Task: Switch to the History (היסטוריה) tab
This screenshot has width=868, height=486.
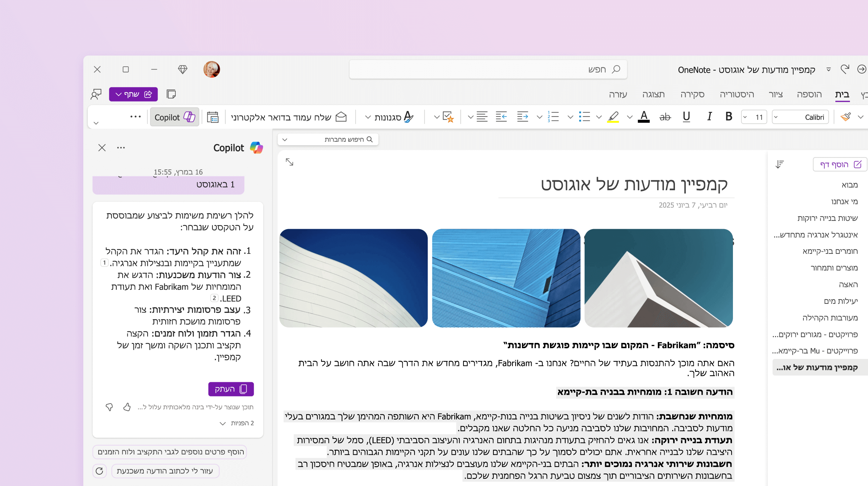Action: click(737, 94)
